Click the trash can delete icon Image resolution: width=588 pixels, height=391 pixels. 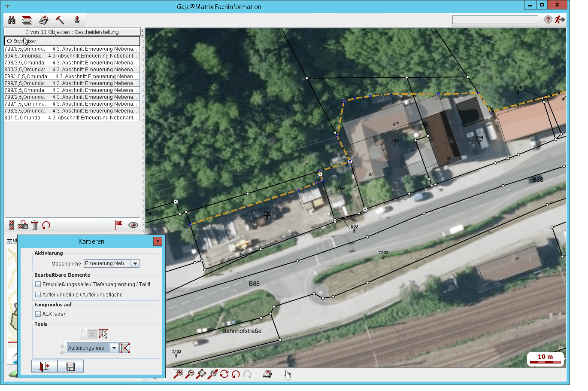coord(35,225)
